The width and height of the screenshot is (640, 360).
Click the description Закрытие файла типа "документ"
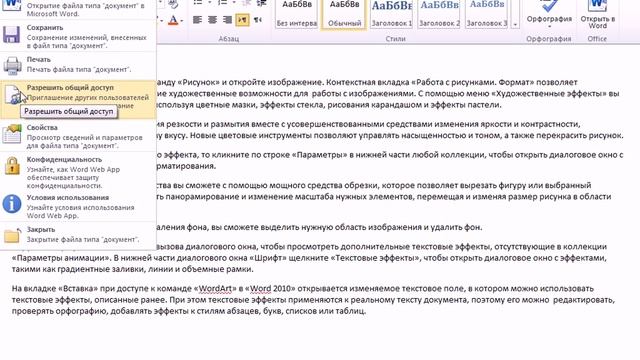pos(83,239)
